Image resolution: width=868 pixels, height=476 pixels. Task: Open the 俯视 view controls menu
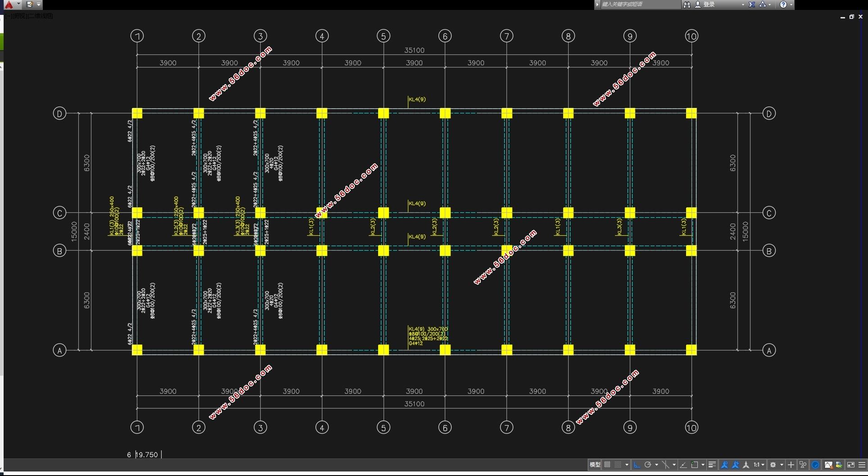(x=20, y=16)
